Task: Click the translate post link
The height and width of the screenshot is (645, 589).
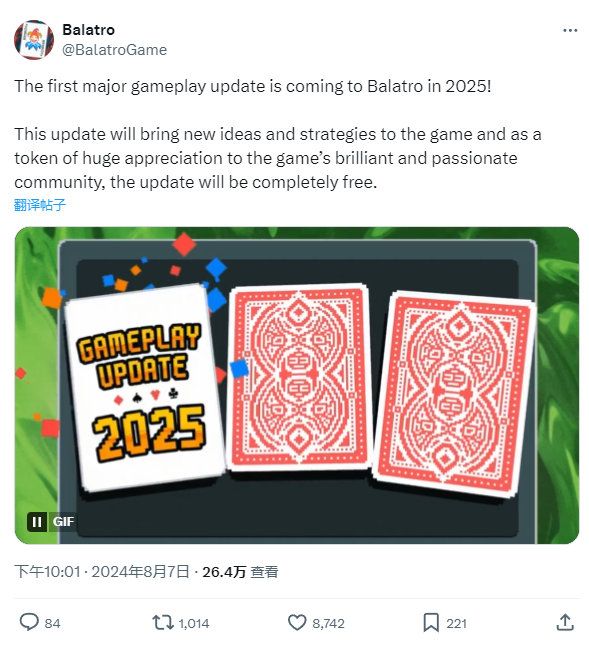Action: click(39, 204)
